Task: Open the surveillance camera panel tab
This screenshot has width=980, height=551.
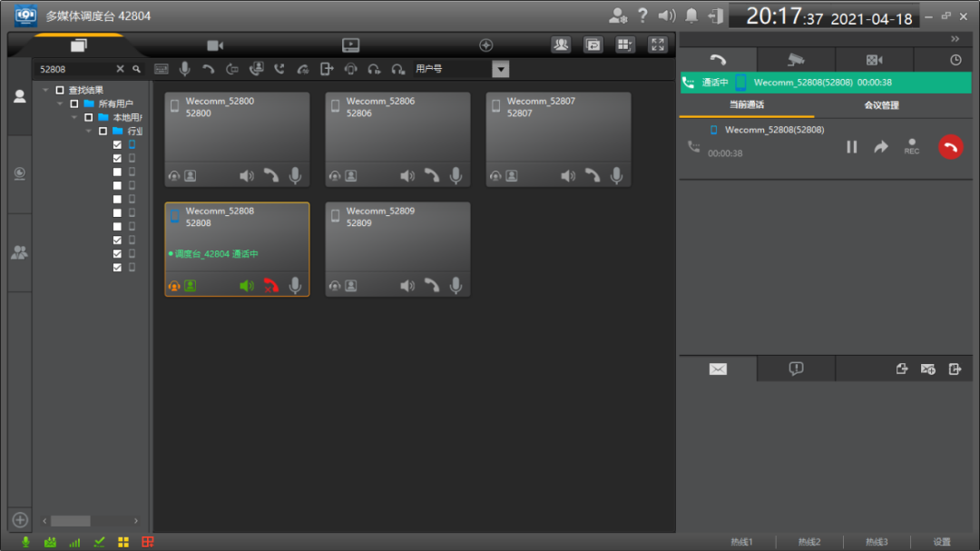Action: point(796,60)
